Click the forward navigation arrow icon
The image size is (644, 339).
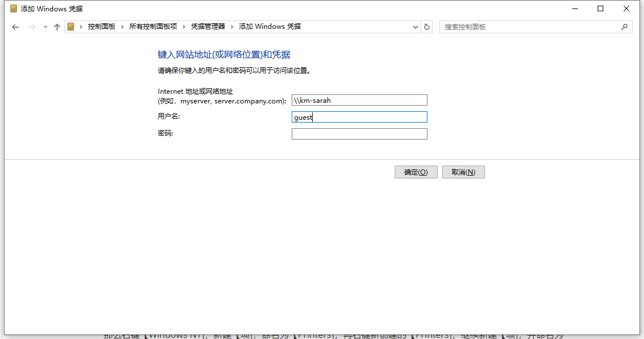(x=32, y=27)
